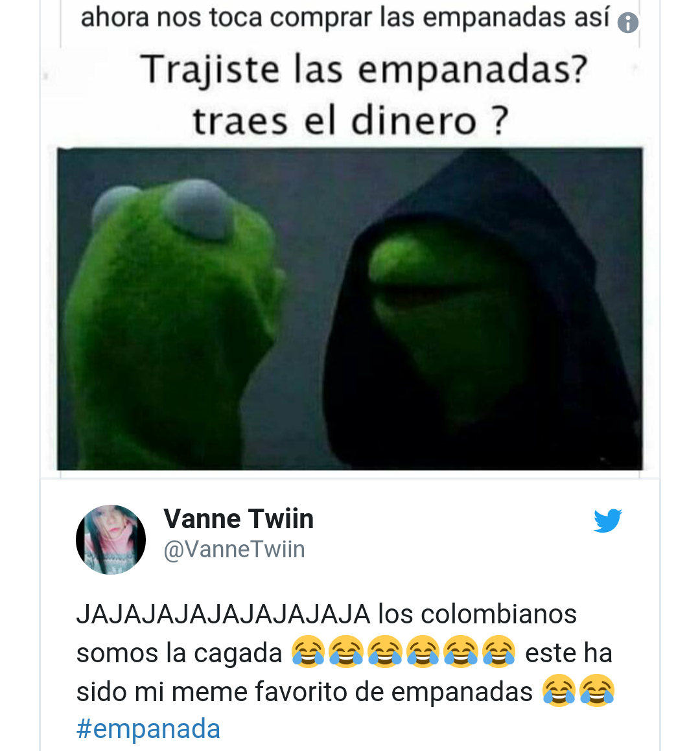
Task: Click the 'traes el dinero' caption line
Action: [350, 121]
